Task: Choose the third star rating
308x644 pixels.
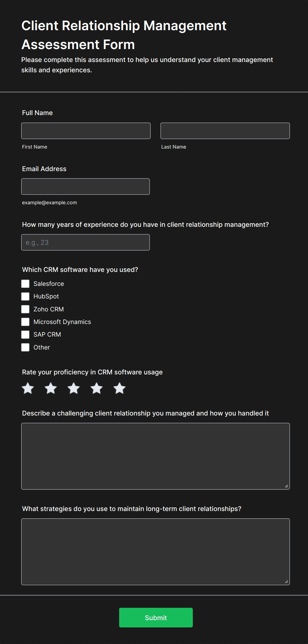Action: click(x=74, y=388)
